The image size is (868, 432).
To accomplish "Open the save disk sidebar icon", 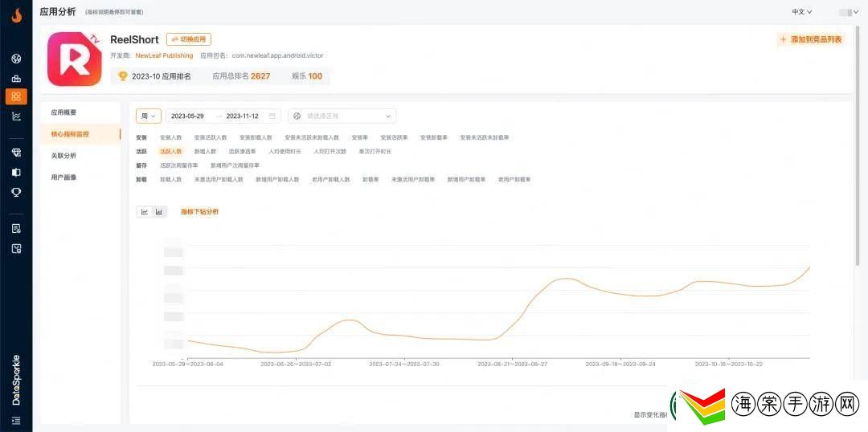I will [x=16, y=248].
